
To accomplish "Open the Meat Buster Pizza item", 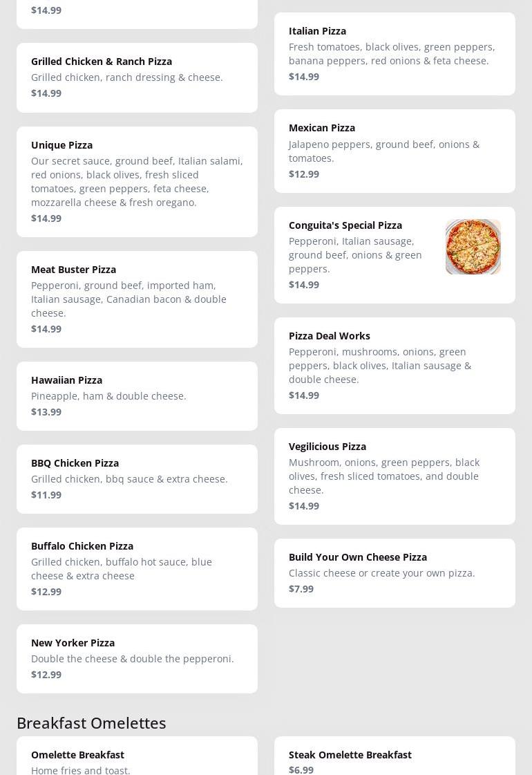I will (x=137, y=299).
